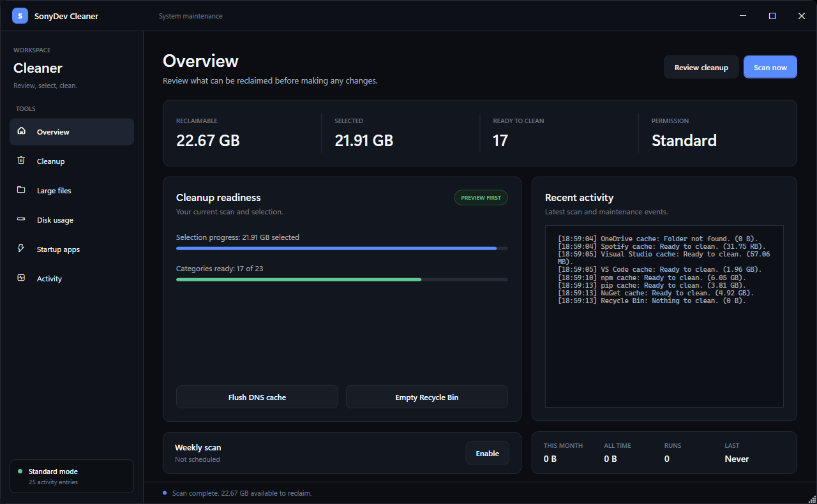Click the Standard mode status card

coord(71,476)
